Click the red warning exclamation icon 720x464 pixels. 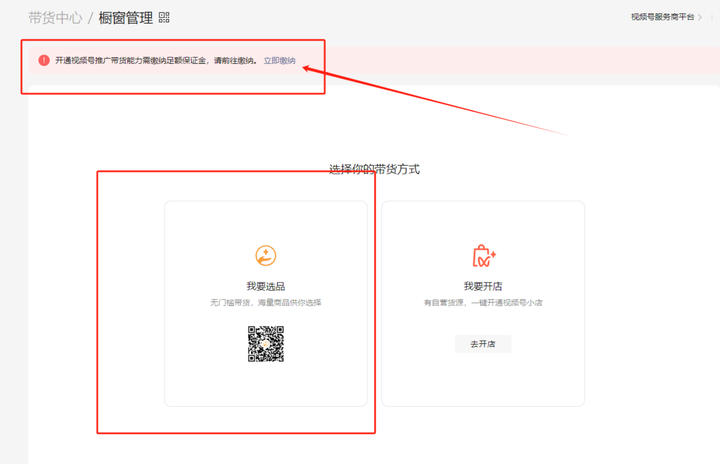[x=43, y=61]
